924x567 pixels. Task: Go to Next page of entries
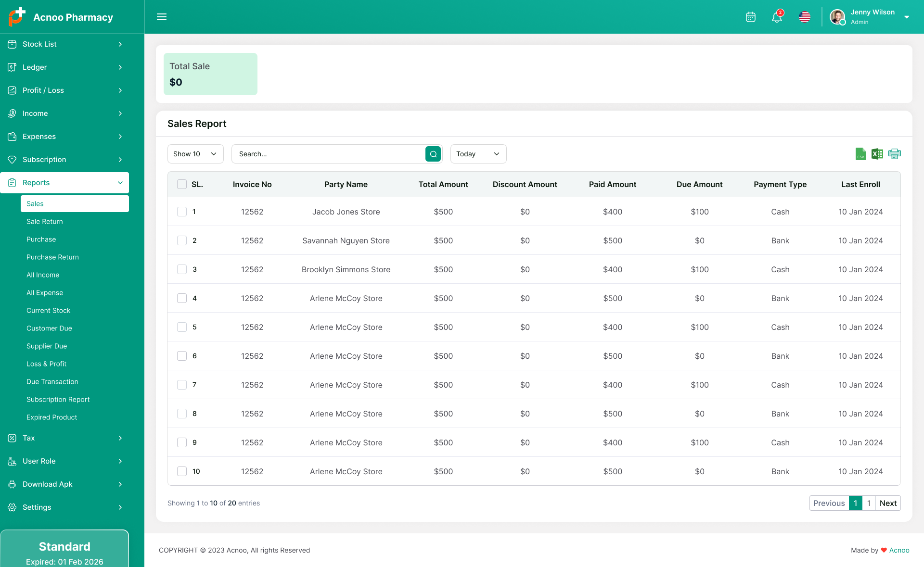coord(888,503)
